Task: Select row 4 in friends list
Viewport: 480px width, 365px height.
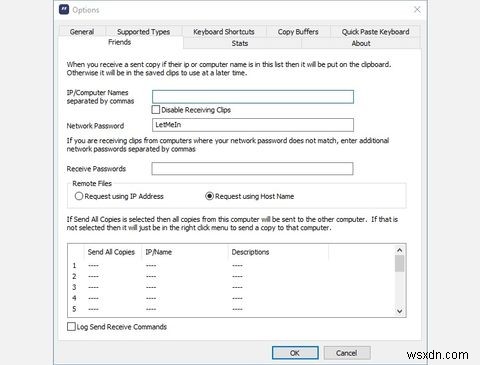Action: pyautogui.click(x=231, y=298)
